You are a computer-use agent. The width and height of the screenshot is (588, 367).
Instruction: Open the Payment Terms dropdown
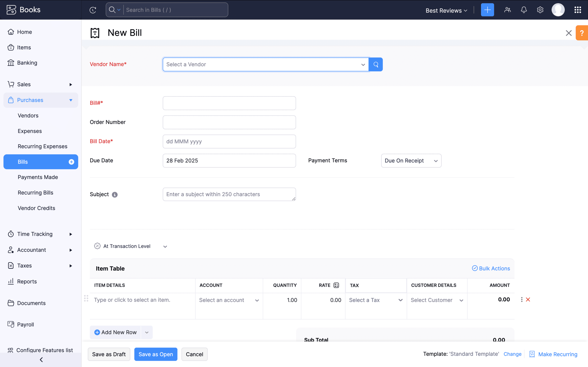tap(411, 161)
